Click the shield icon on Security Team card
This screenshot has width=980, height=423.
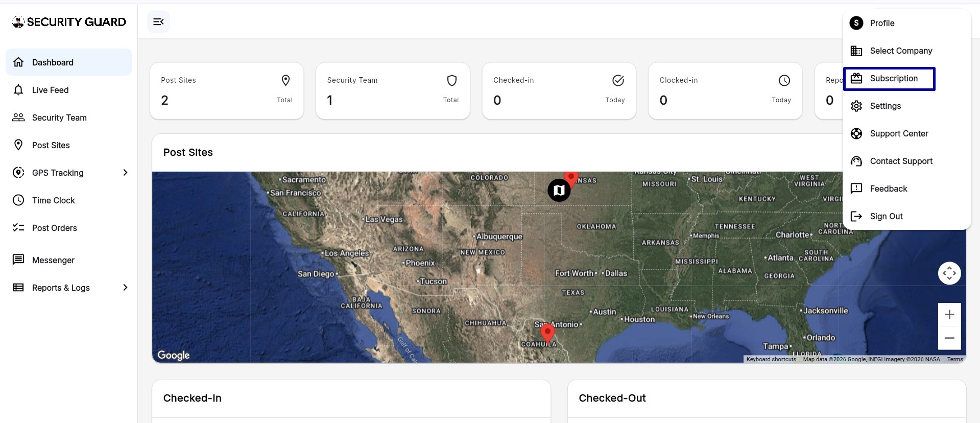pos(452,80)
